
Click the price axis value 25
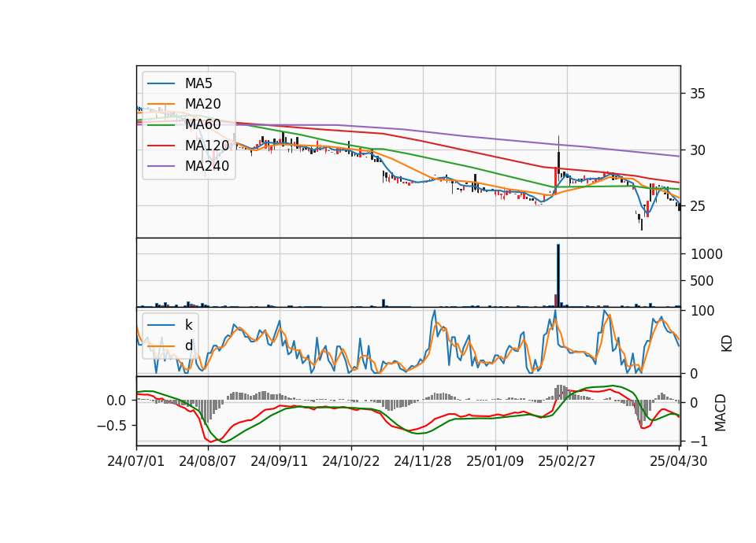coord(698,206)
